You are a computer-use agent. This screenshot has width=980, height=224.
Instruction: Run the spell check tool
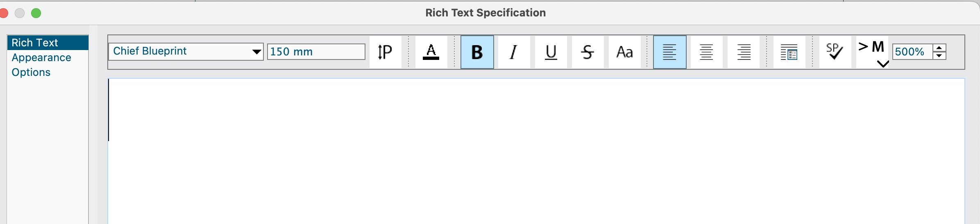[x=835, y=52]
